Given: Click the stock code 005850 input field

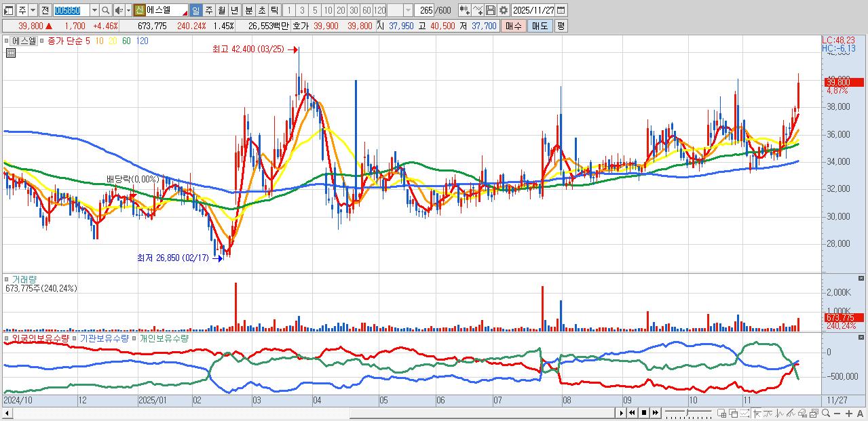Looking at the screenshot, I should coord(71,10).
